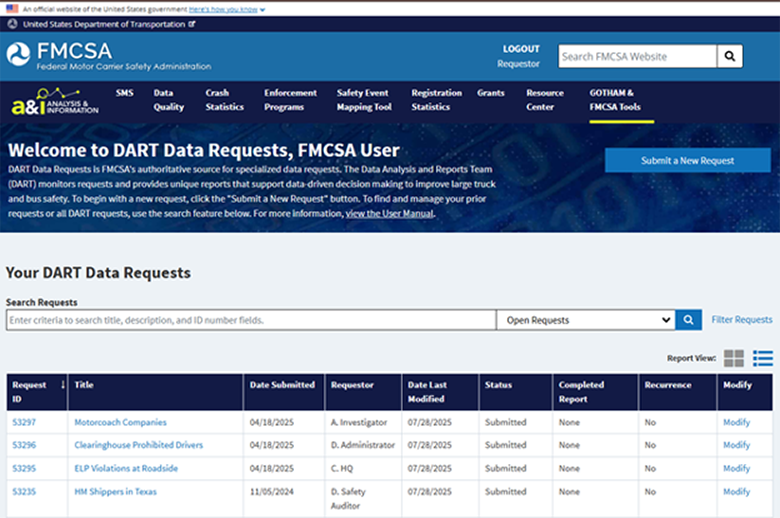This screenshot has width=780, height=518.
Task: Open request ID 53296
Action: [x=24, y=445]
